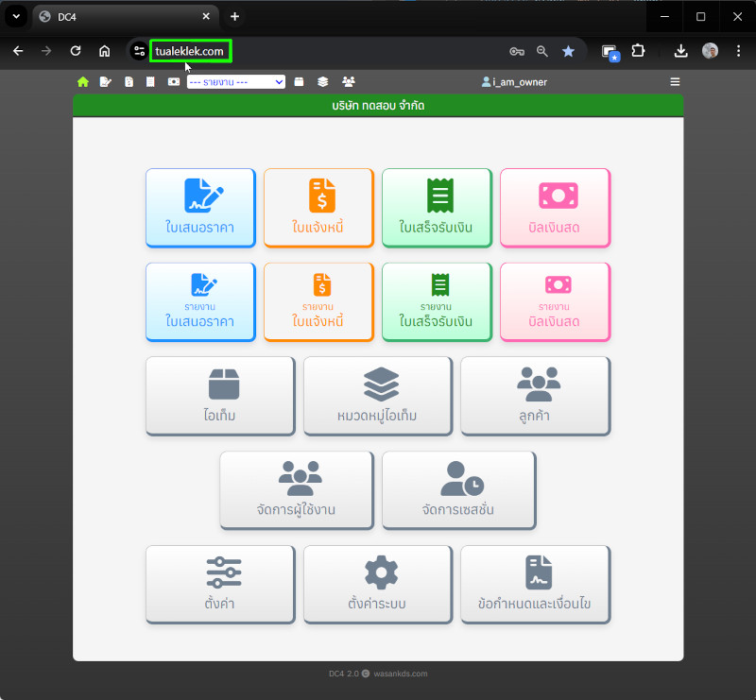Image resolution: width=756 pixels, height=700 pixels.
Task: Open Chrome extensions puzzle icon
Action: click(638, 51)
